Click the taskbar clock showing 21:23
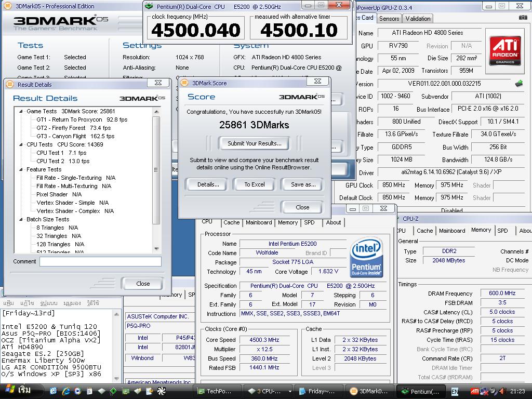 tap(517, 392)
